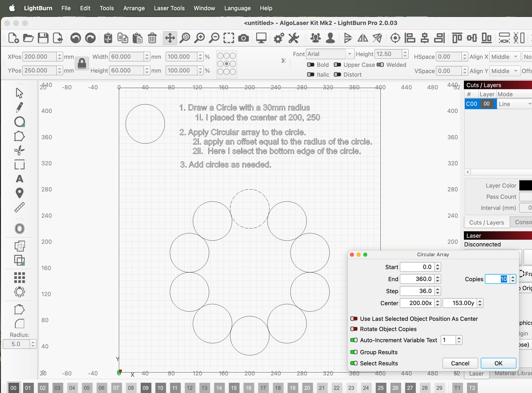Click the Circular Array tool icon
Screen dimensions: 532x393
(x=19, y=292)
